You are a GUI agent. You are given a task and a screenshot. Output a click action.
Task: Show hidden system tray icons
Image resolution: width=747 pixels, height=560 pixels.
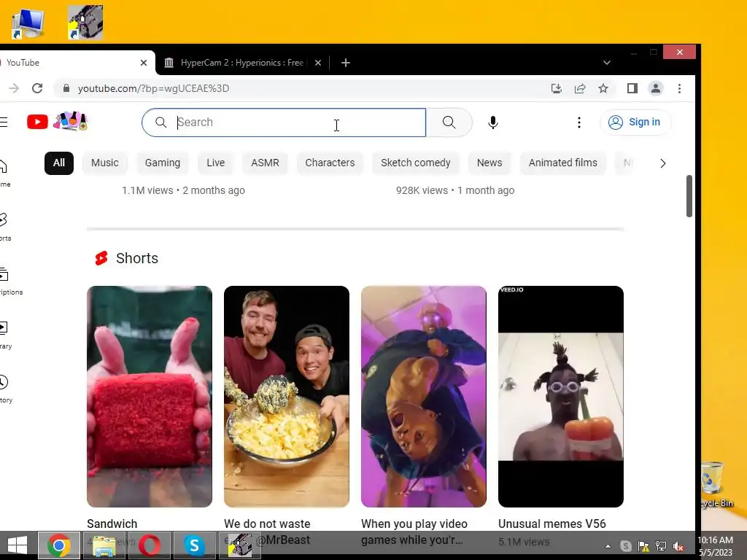[x=608, y=547]
